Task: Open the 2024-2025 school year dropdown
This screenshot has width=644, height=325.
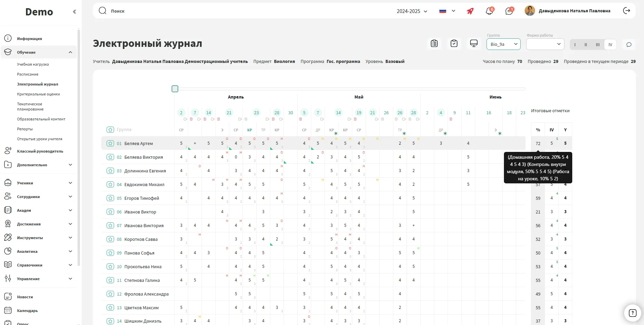Action: (412, 11)
